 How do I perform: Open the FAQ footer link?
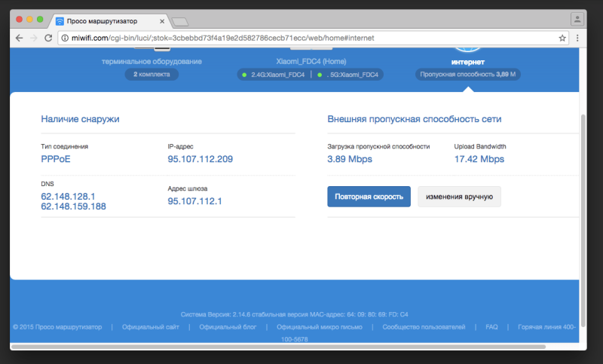[491, 327]
